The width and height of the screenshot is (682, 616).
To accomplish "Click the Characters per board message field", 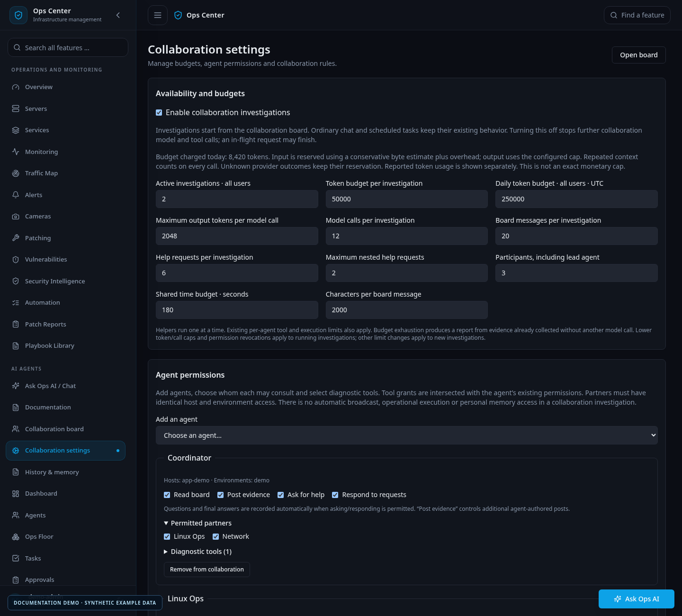I will [406, 310].
